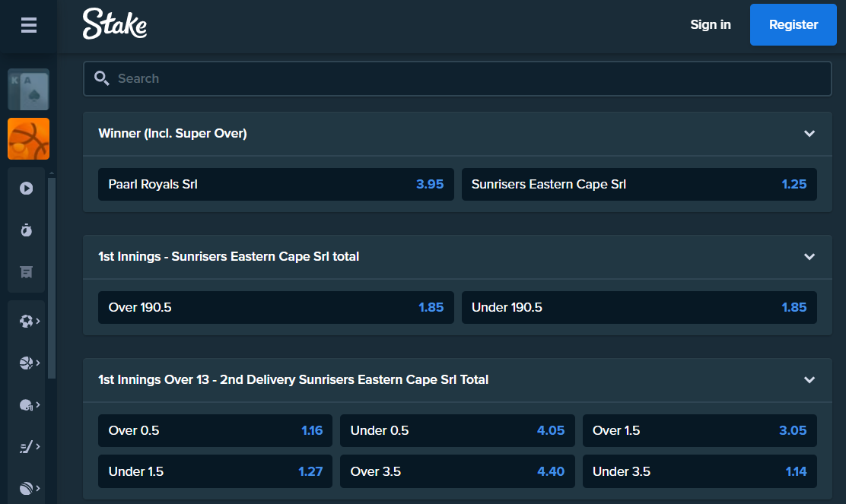Collapse the Winner (Incl. Super Over) market
846x504 pixels.
pyautogui.click(x=809, y=133)
